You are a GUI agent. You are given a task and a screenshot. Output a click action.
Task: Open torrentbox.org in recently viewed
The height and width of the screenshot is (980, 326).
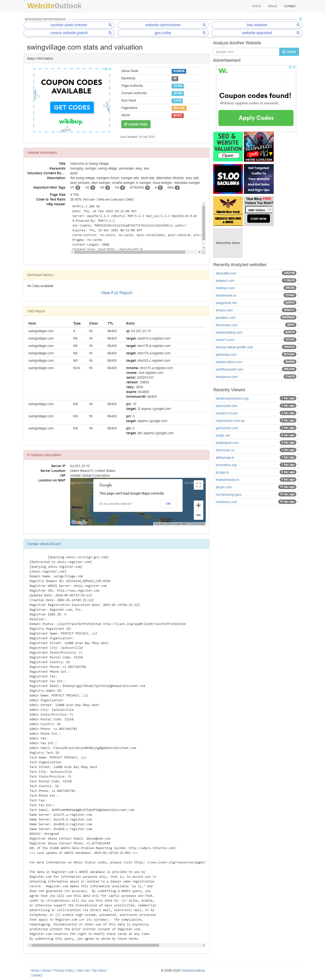(x=226, y=465)
